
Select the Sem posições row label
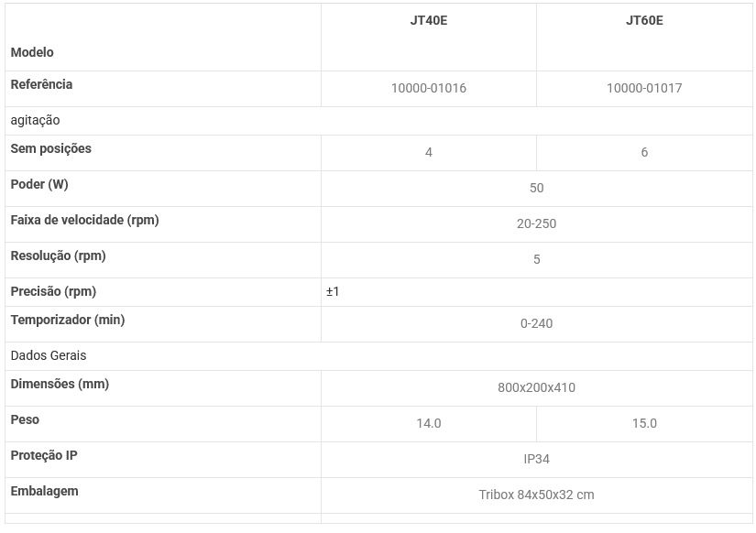(x=50, y=148)
